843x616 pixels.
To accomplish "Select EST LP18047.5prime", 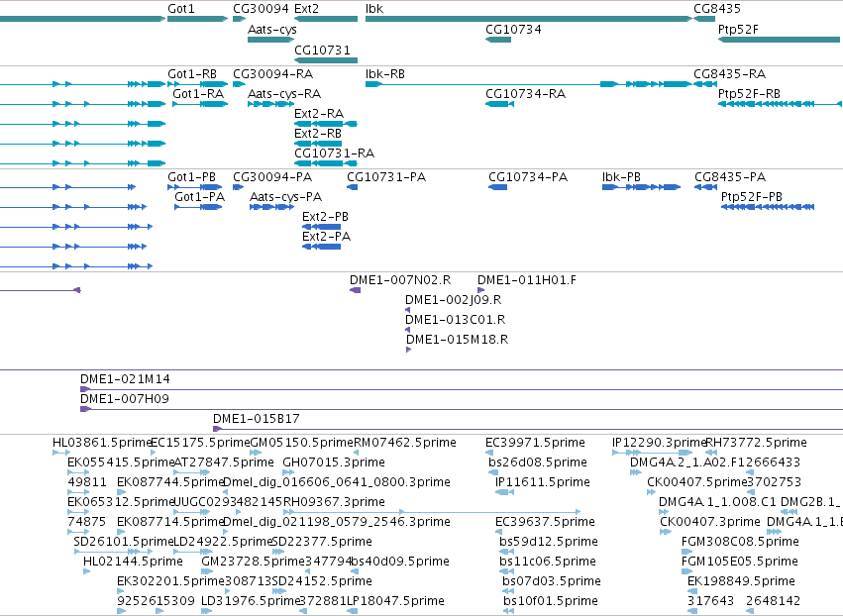I will 395,601.
